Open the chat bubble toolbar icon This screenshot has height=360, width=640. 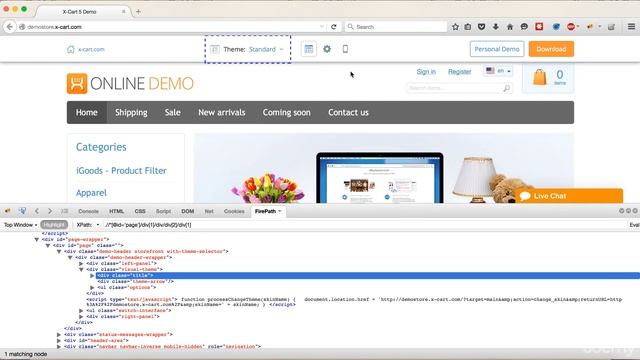pos(524,27)
